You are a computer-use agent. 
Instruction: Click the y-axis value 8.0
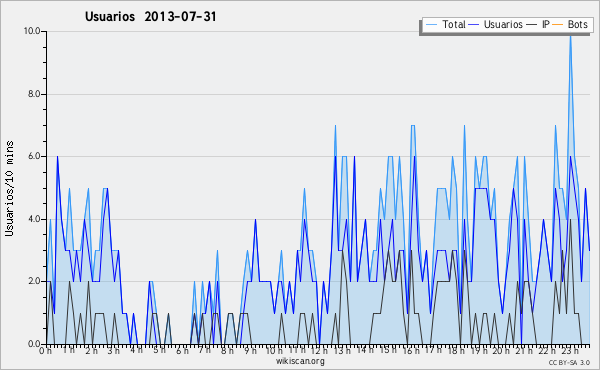tap(34, 94)
